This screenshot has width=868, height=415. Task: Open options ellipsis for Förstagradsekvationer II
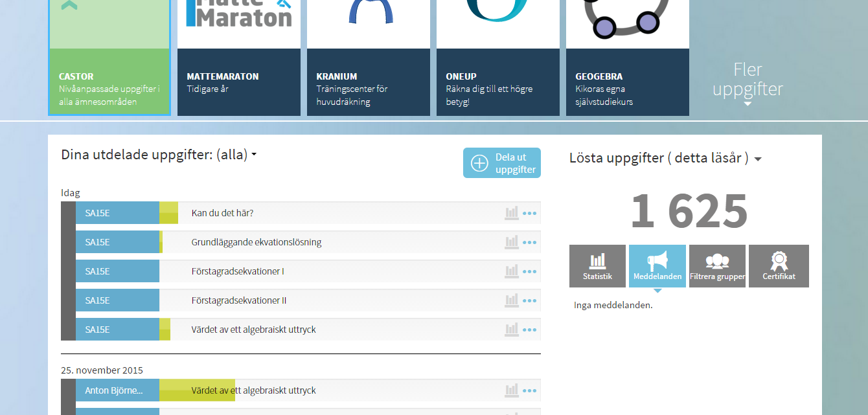tap(531, 300)
